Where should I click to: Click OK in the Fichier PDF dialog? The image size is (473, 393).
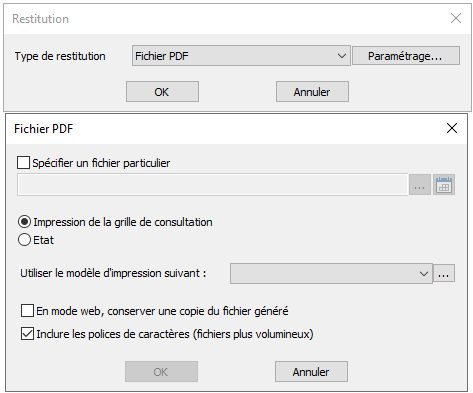pos(161,372)
